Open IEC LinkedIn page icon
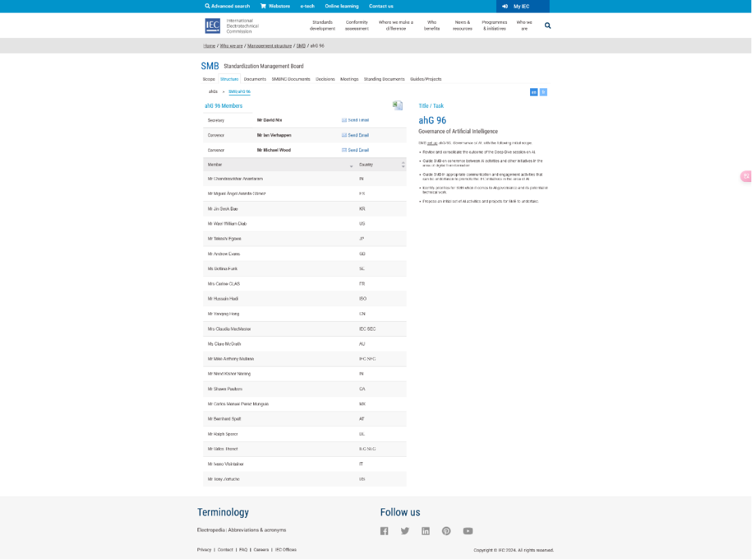This screenshot has width=752, height=560. [426, 531]
